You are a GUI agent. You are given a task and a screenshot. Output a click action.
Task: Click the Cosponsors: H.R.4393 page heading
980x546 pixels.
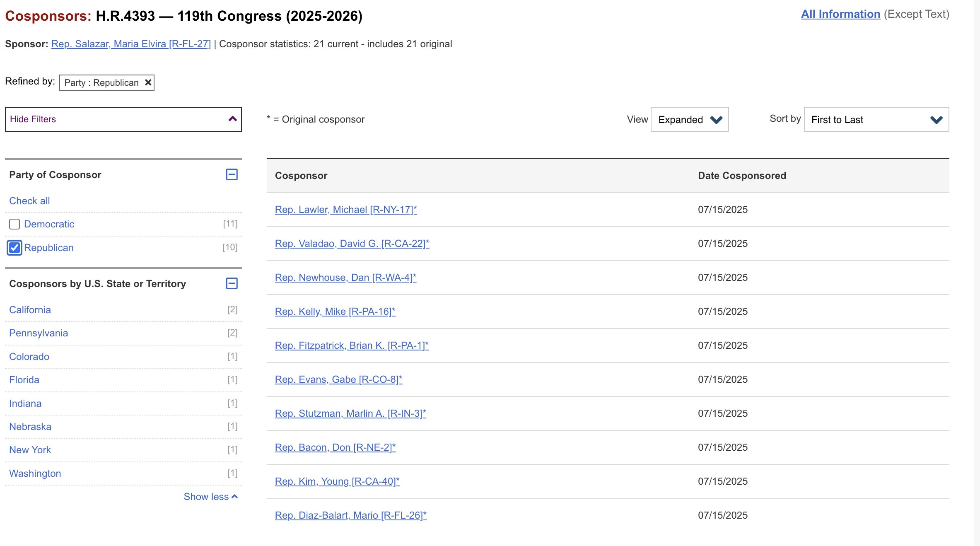[183, 16]
